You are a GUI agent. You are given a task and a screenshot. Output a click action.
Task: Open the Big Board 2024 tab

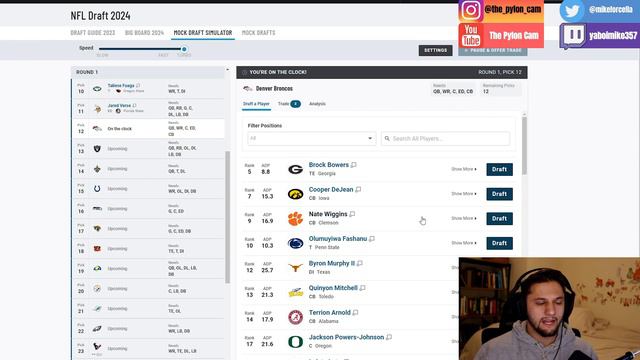(x=144, y=33)
